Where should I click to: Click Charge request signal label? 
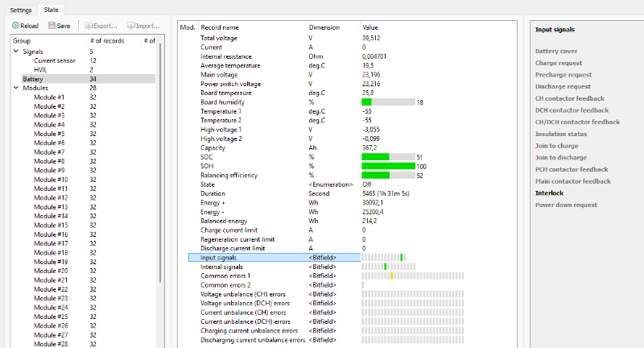click(x=559, y=63)
